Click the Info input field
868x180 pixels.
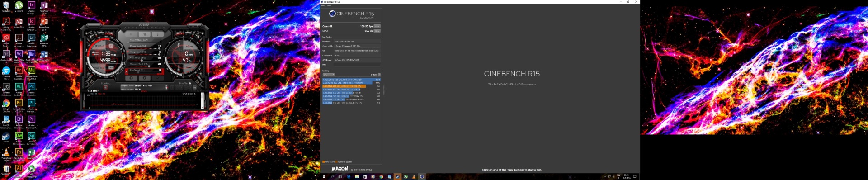coord(357,65)
